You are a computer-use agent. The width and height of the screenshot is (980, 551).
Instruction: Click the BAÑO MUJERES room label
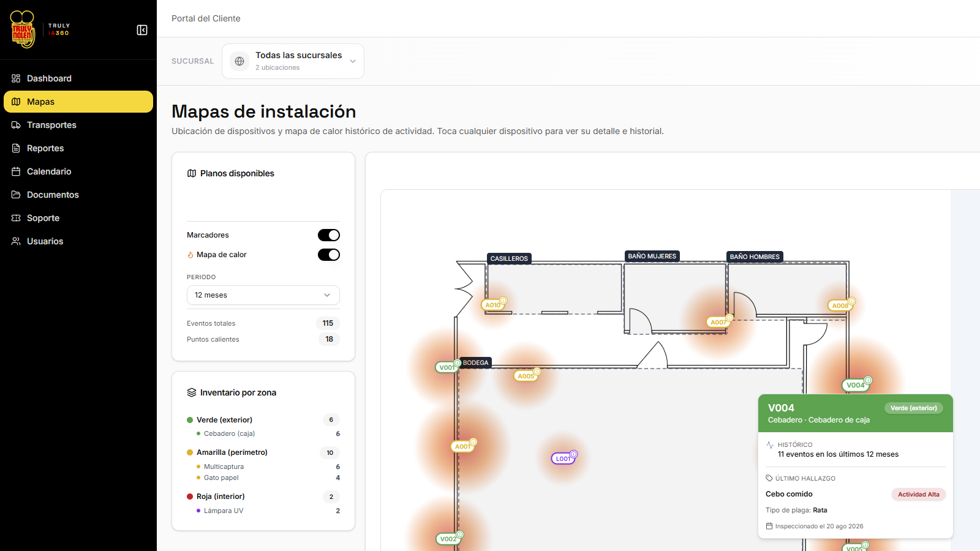[x=652, y=256]
